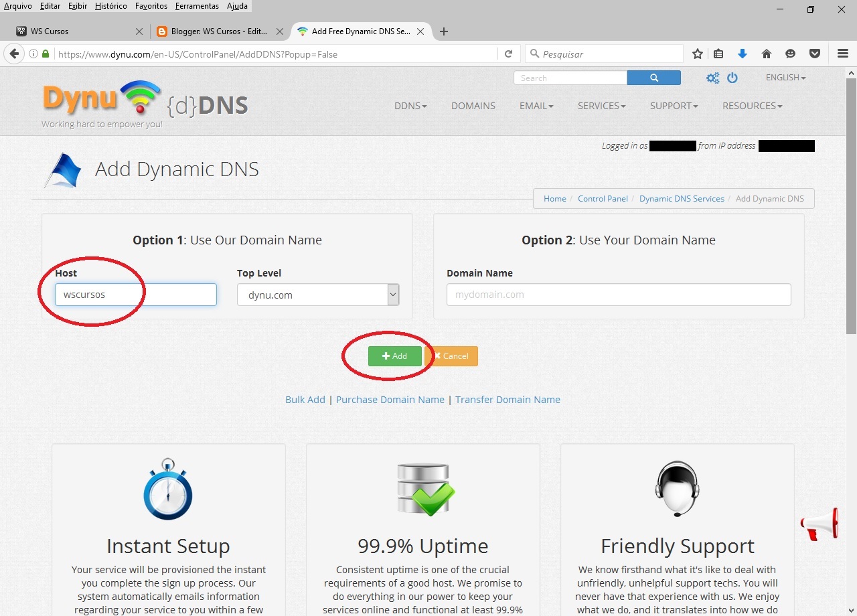Screen dimensions: 857x616
Task: Open the DOMAINS navigation item
Action: point(473,106)
